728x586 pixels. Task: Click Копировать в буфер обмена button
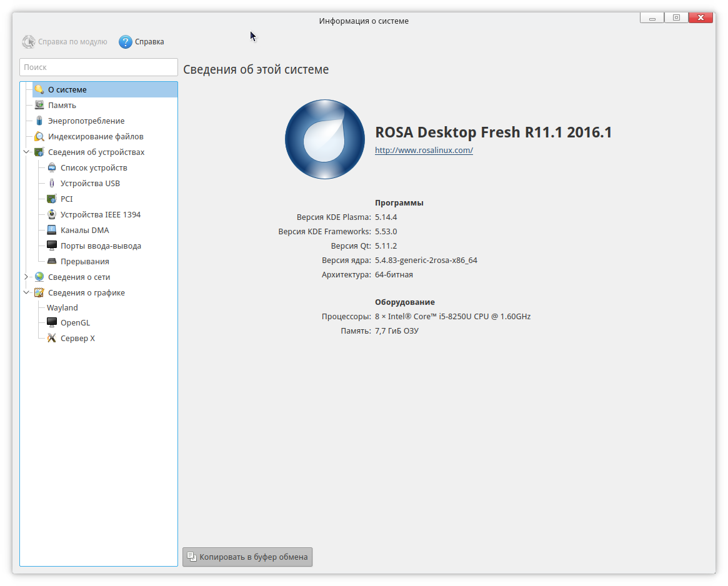[x=247, y=557]
